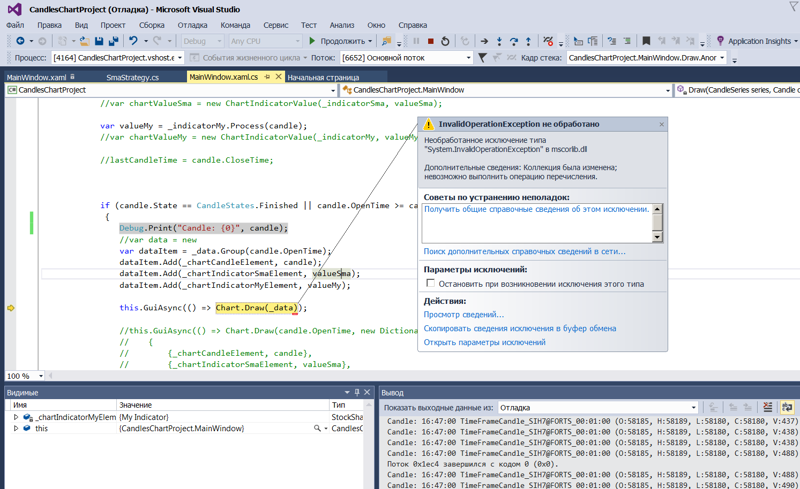
Task: Click the Step Out icon
Action: pos(529,41)
